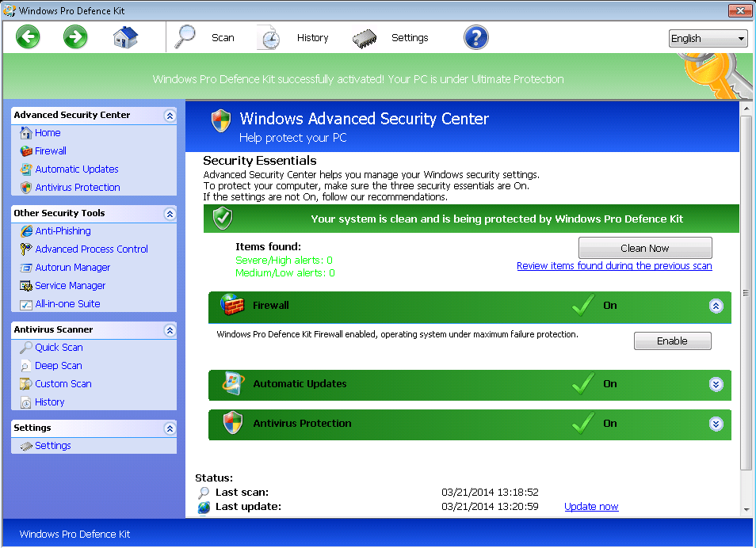
Task: Open help via blue question mark icon
Action: pos(475,37)
